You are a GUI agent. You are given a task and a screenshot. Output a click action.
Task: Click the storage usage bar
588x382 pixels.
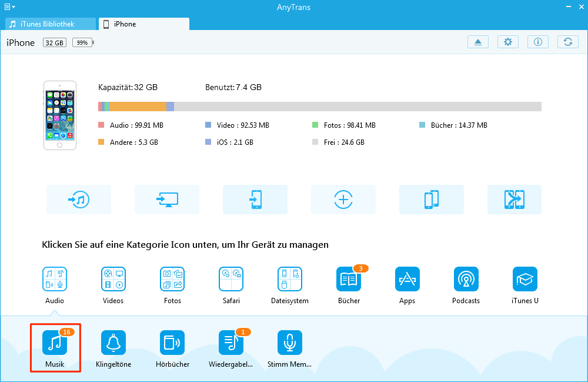320,107
